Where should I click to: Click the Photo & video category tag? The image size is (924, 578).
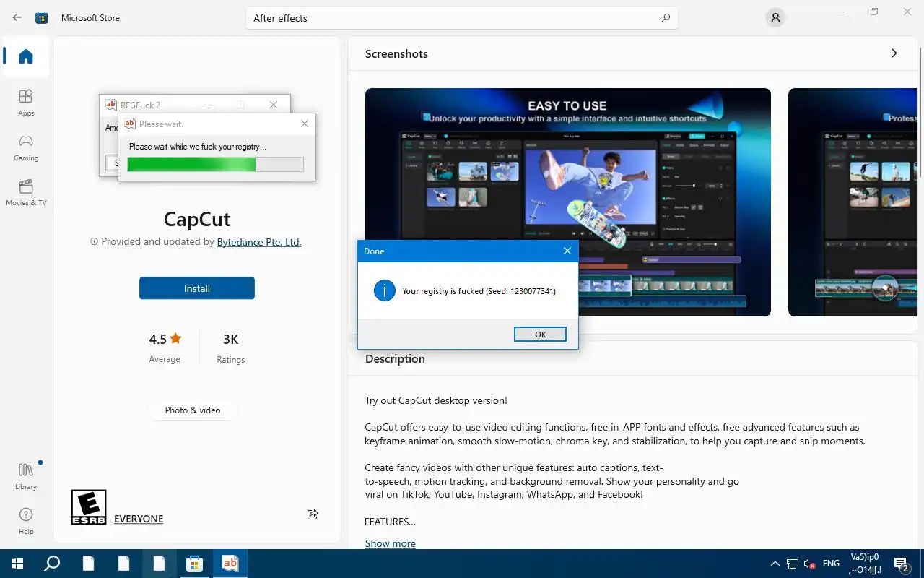[193, 410]
